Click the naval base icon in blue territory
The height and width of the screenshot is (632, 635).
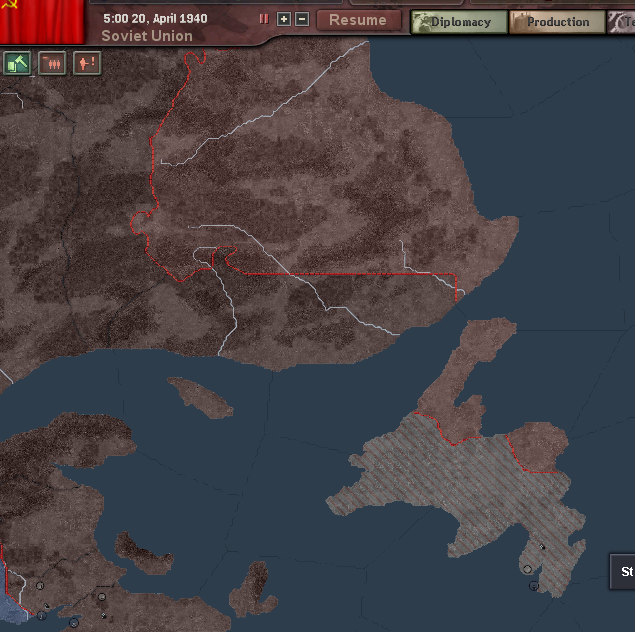[41, 587]
